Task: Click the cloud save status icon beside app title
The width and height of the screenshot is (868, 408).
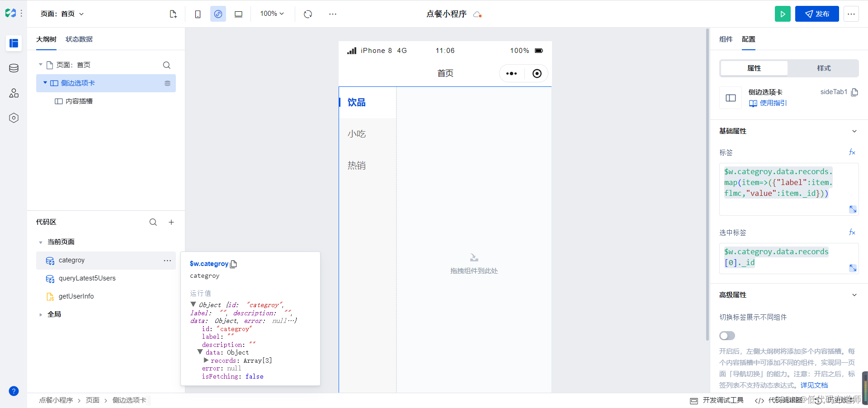Action: pyautogui.click(x=477, y=14)
